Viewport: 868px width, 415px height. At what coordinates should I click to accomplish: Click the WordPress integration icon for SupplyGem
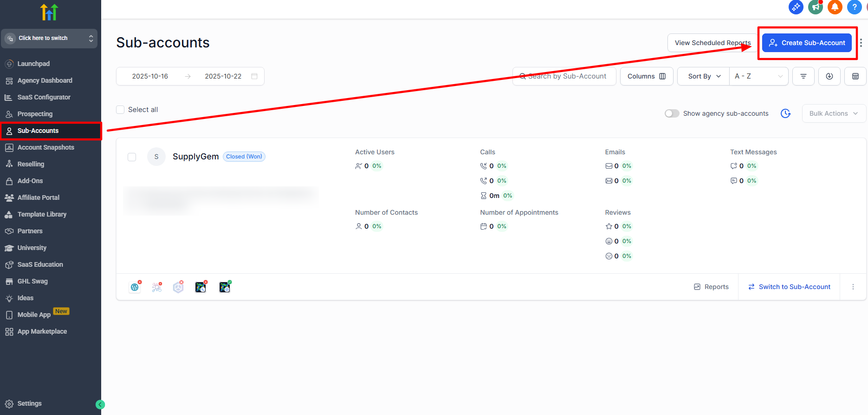pyautogui.click(x=135, y=287)
